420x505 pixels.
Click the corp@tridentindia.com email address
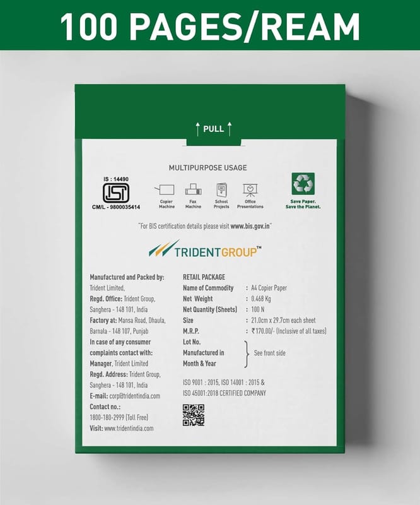point(134,396)
